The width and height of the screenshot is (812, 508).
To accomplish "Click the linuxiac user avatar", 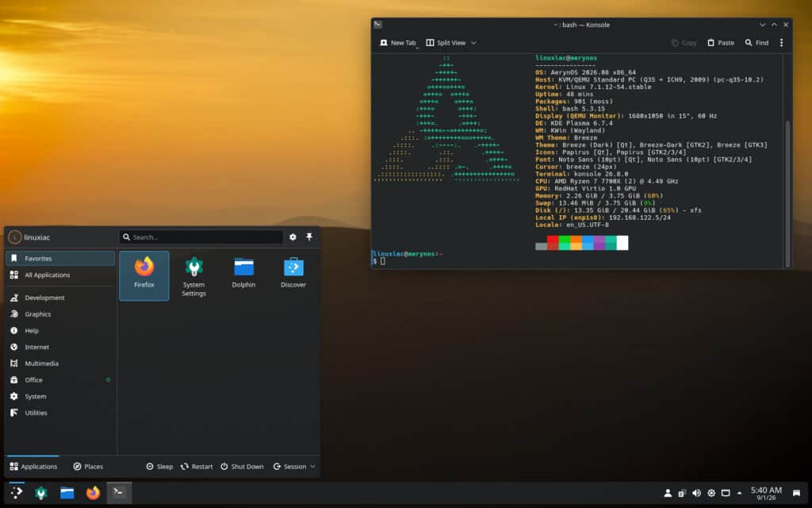I will click(14, 237).
